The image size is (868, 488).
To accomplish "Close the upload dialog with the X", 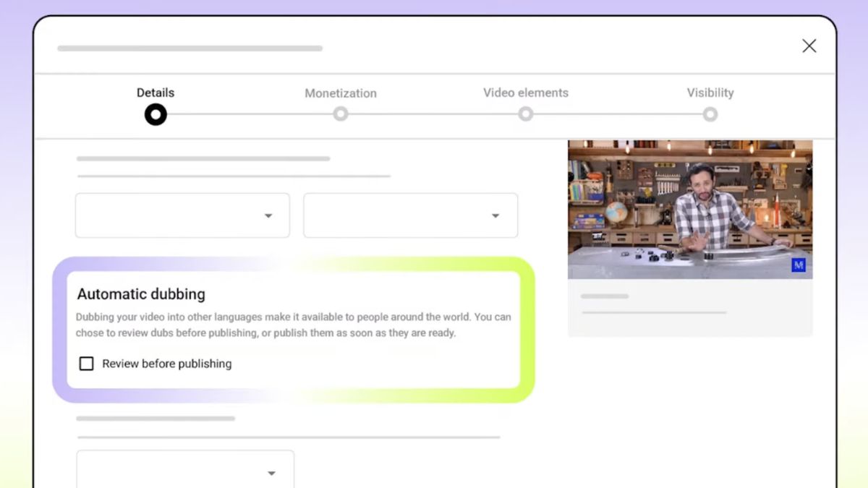I will [809, 46].
